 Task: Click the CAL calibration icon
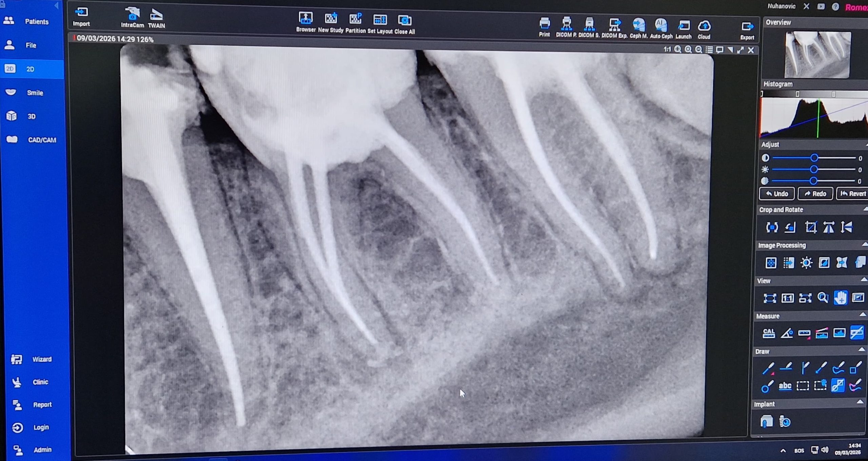[x=768, y=333]
